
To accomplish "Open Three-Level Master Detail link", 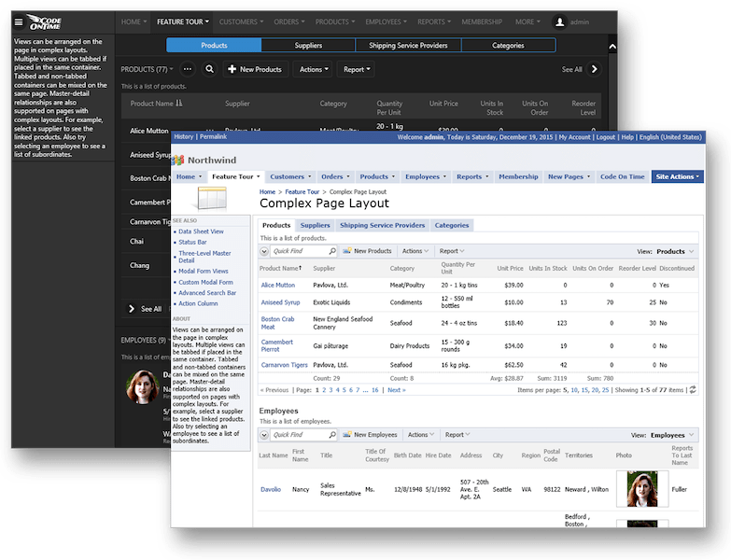I will click(x=204, y=257).
